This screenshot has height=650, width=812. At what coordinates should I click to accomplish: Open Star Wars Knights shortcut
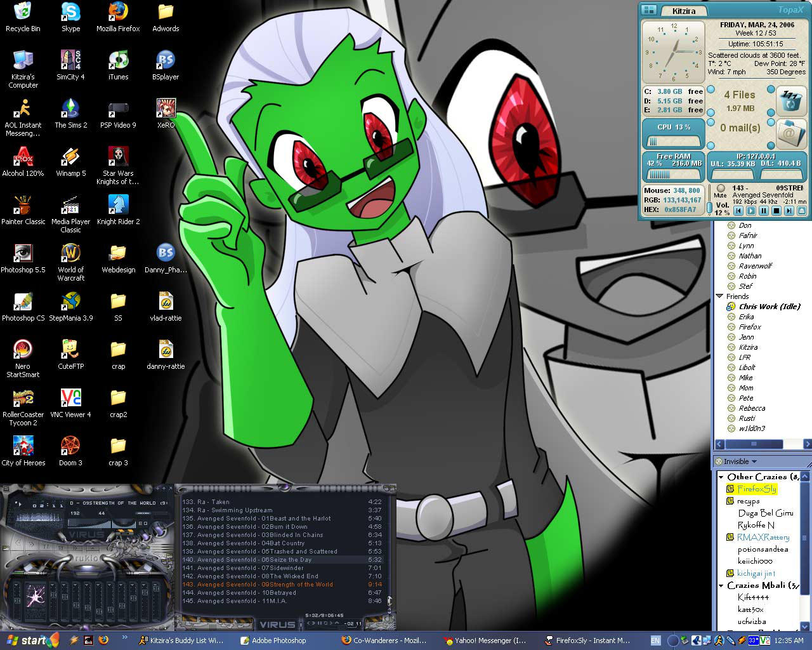point(118,166)
